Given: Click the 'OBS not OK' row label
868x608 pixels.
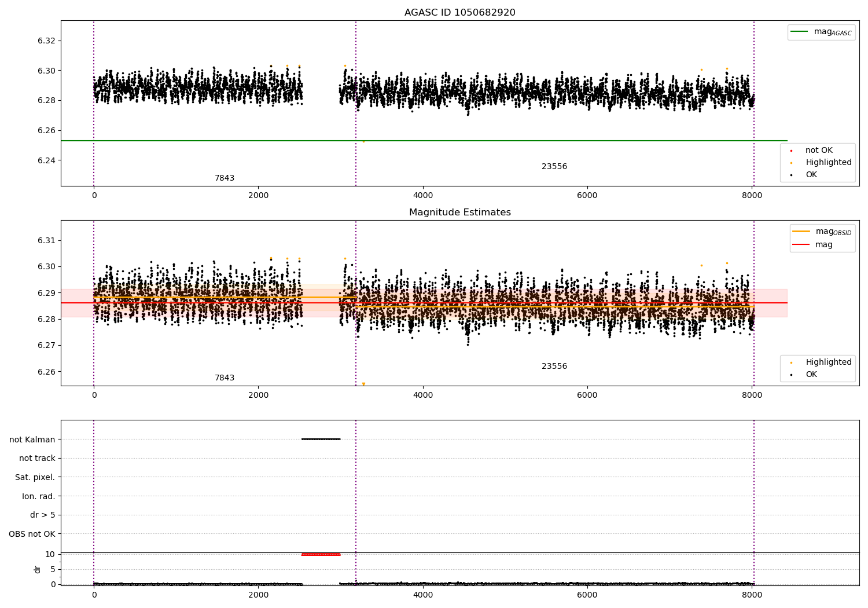Looking at the screenshot, I should pyautogui.click(x=32, y=534).
